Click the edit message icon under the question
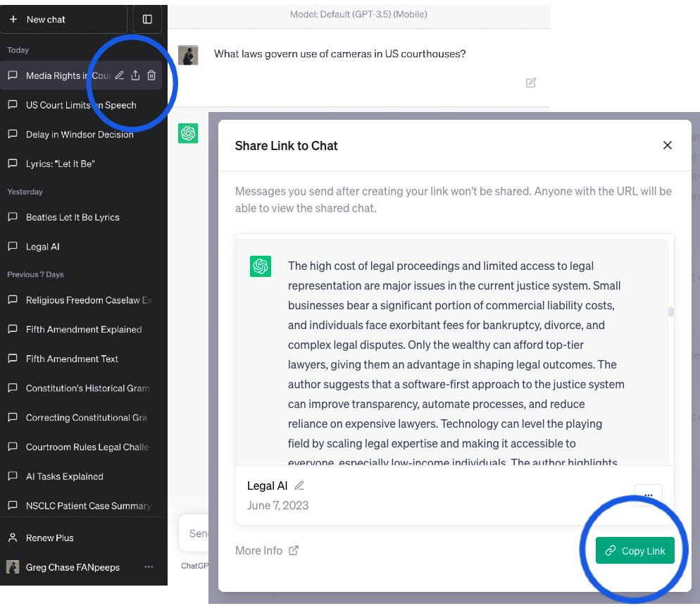Screen dimensions: 700x606 click(x=530, y=82)
